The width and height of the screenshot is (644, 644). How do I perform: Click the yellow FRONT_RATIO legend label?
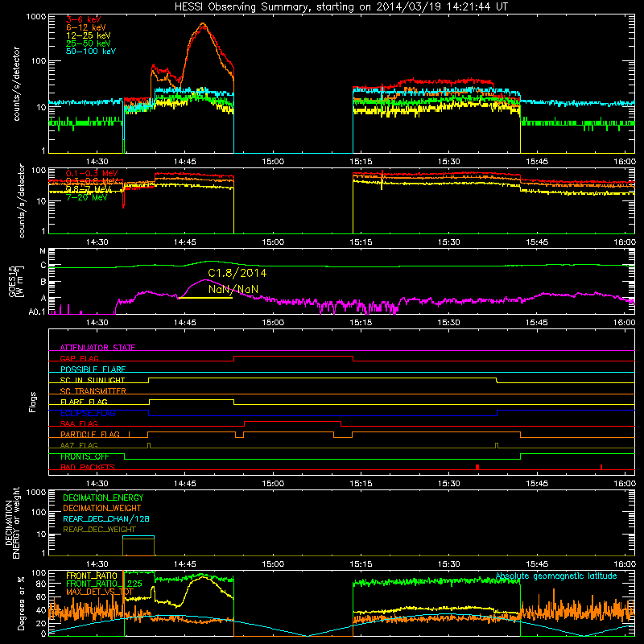(x=92, y=576)
